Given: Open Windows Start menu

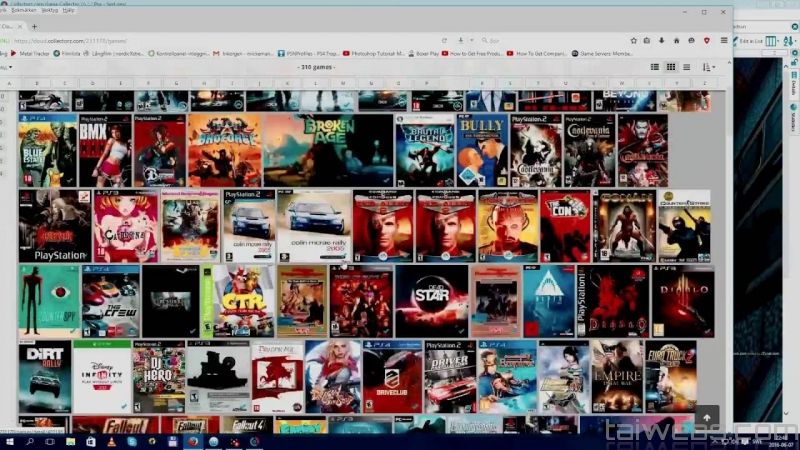Looking at the screenshot, I should (x=9, y=441).
